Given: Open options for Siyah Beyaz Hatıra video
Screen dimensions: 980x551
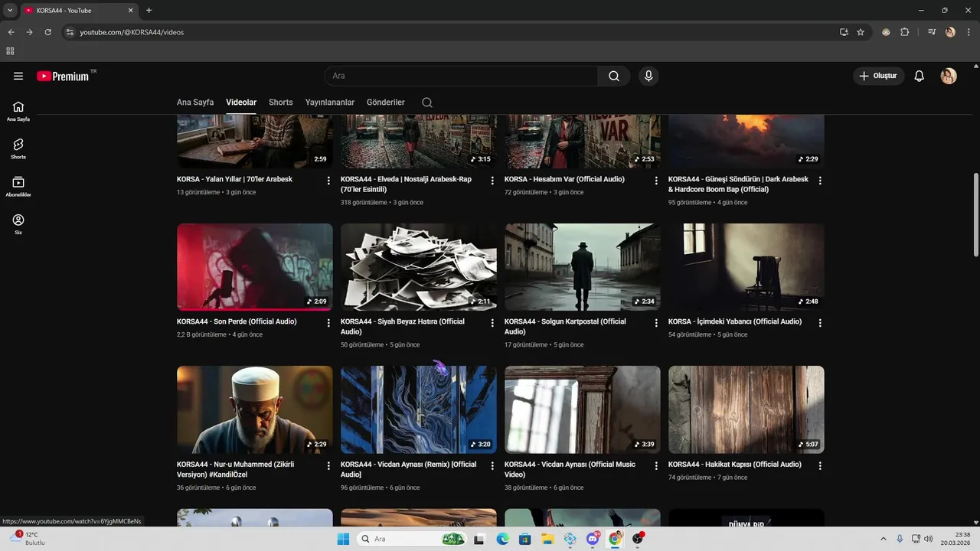Looking at the screenshot, I should click(492, 323).
